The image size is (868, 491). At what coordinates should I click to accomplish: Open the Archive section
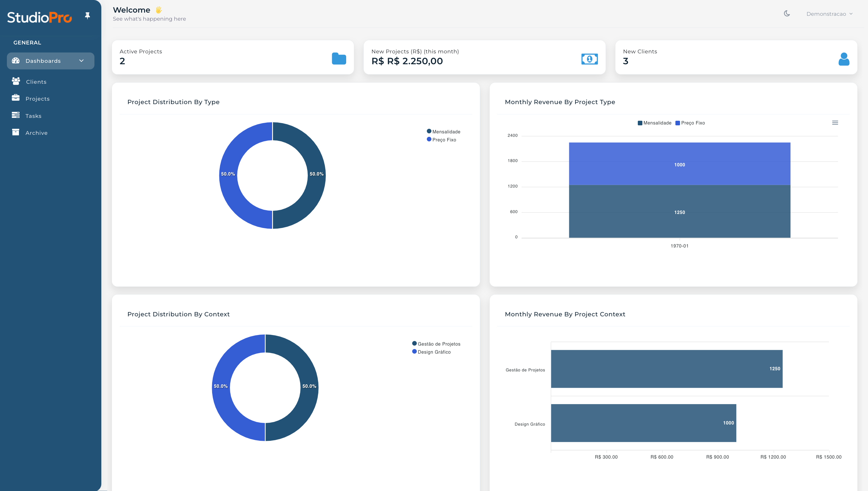(x=36, y=133)
